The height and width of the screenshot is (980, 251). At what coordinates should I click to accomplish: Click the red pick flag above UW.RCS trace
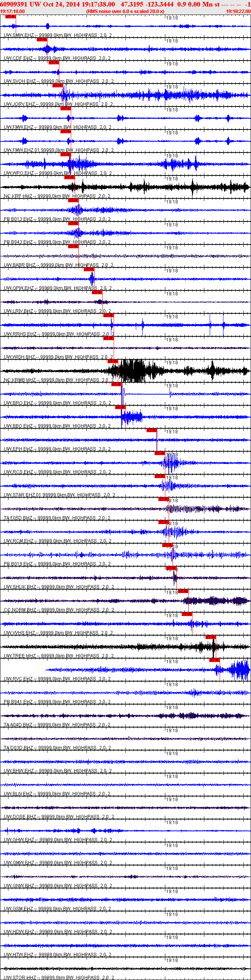[x=160, y=453]
